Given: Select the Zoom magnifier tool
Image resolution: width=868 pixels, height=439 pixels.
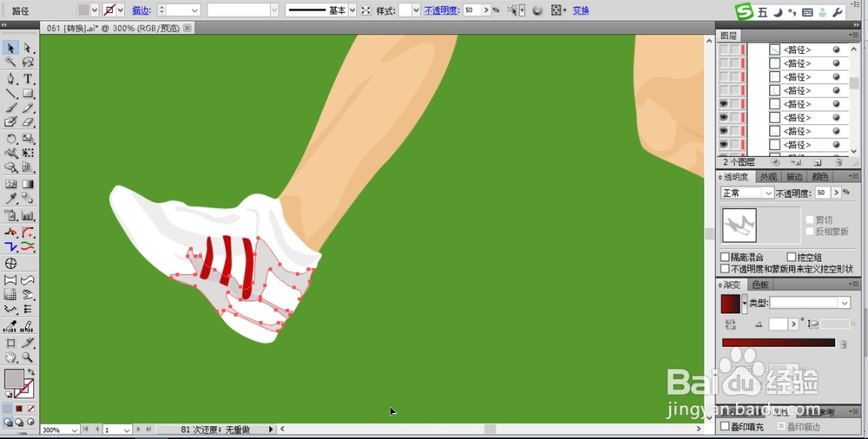Looking at the screenshot, I should tap(28, 357).
